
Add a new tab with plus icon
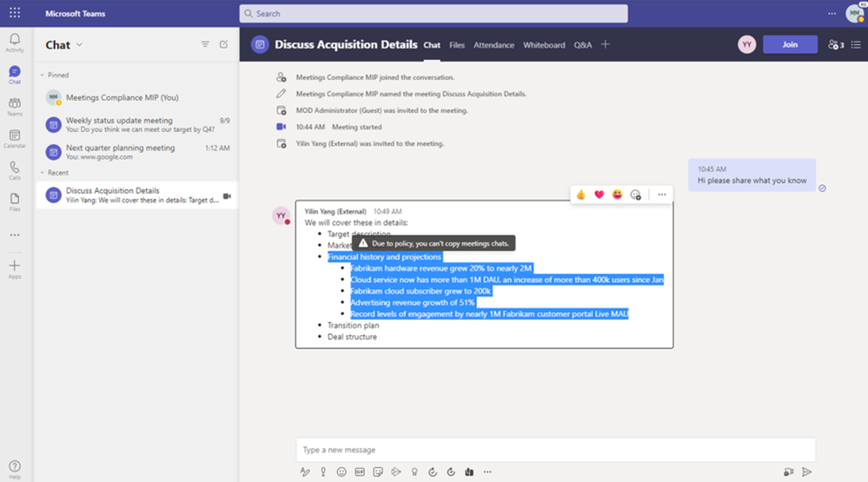click(x=605, y=44)
